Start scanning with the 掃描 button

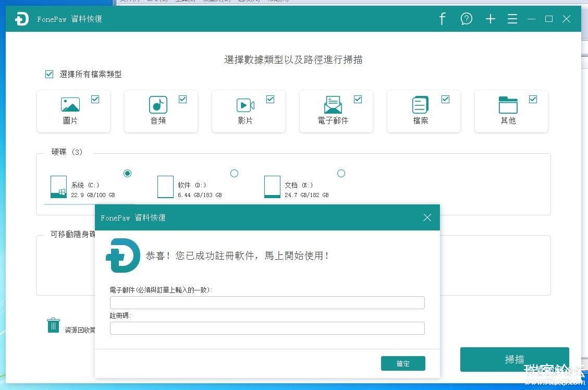[514, 359]
